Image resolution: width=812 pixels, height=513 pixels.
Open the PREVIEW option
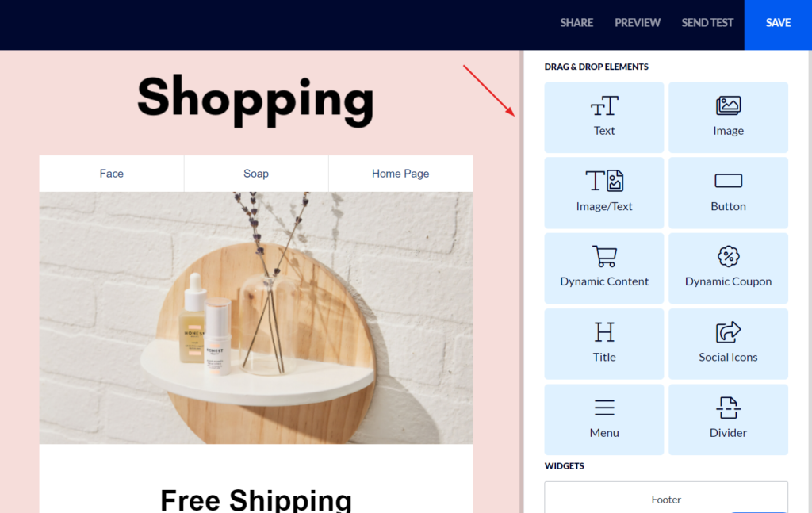[637, 23]
